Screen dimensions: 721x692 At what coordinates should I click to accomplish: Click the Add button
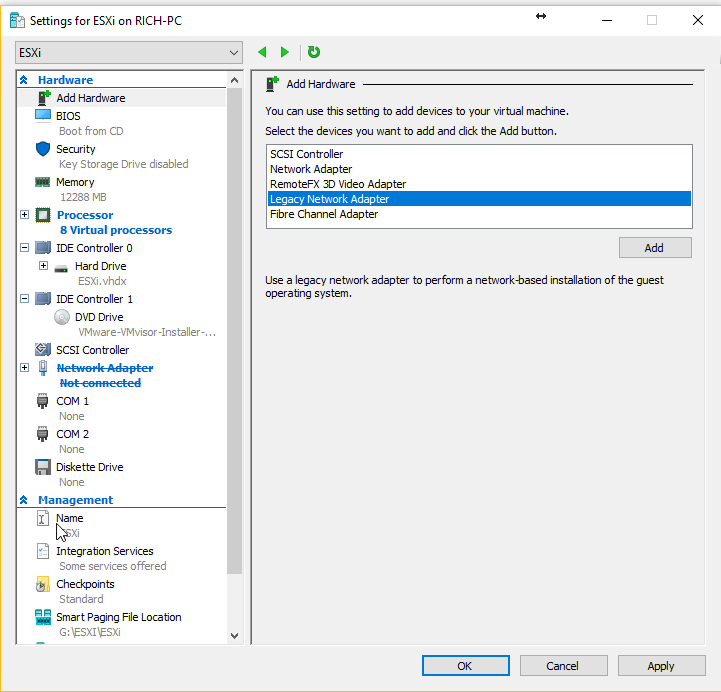[654, 248]
